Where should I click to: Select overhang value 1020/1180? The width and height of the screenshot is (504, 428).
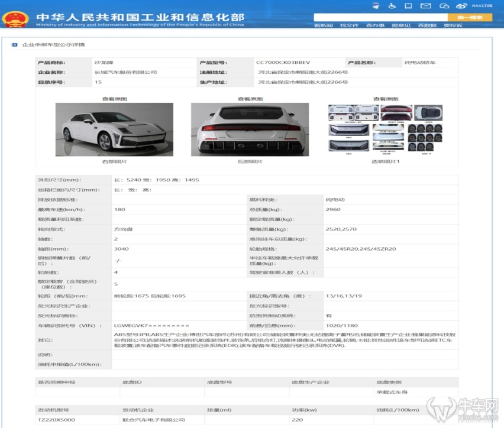click(342, 326)
